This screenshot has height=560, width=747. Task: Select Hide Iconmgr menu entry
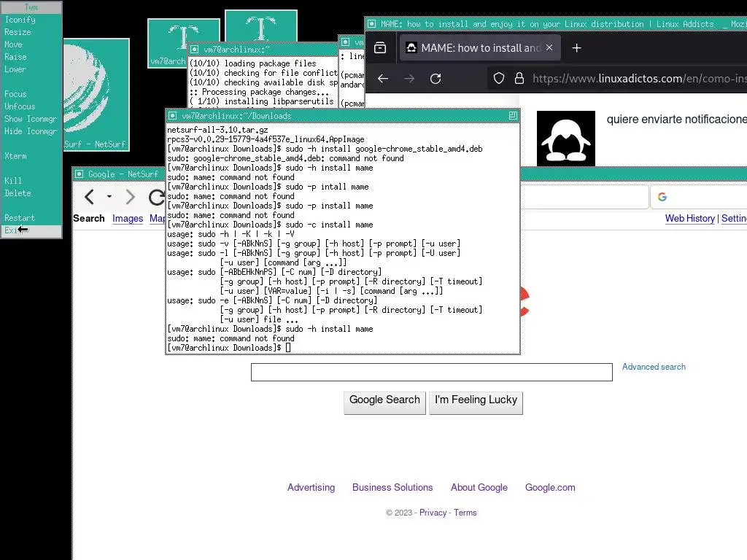click(x=31, y=131)
